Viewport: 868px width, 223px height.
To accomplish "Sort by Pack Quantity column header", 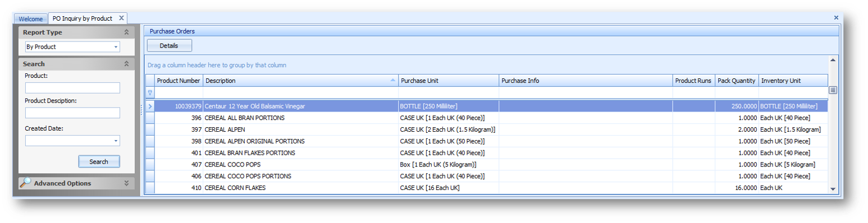I will point(737,81).
